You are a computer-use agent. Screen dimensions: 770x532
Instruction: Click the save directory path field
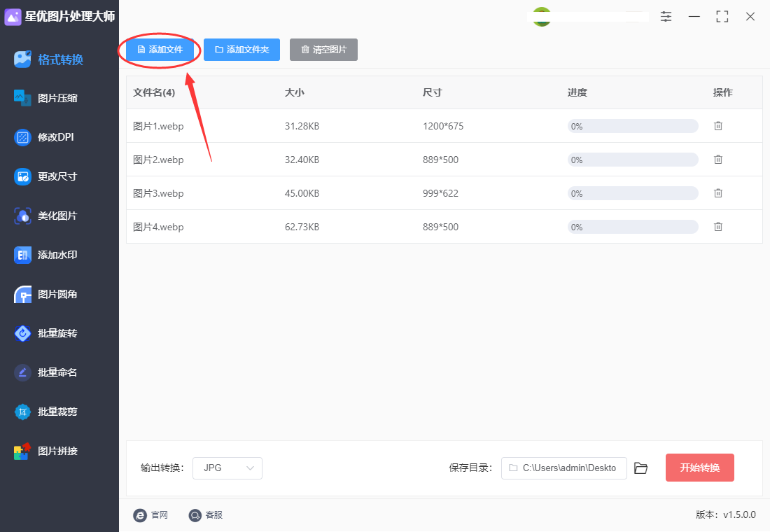[563, 468]
